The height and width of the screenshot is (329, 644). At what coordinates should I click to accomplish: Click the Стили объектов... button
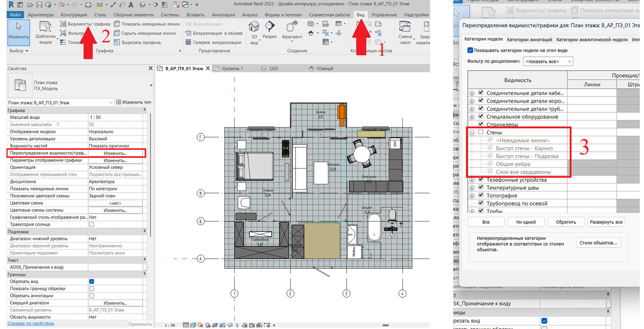[598, 243]
